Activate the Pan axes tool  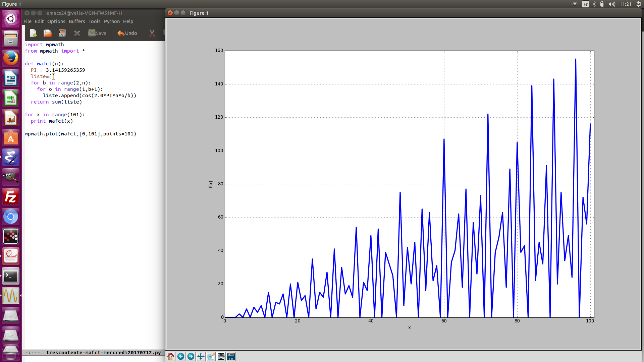coord(201,356)
